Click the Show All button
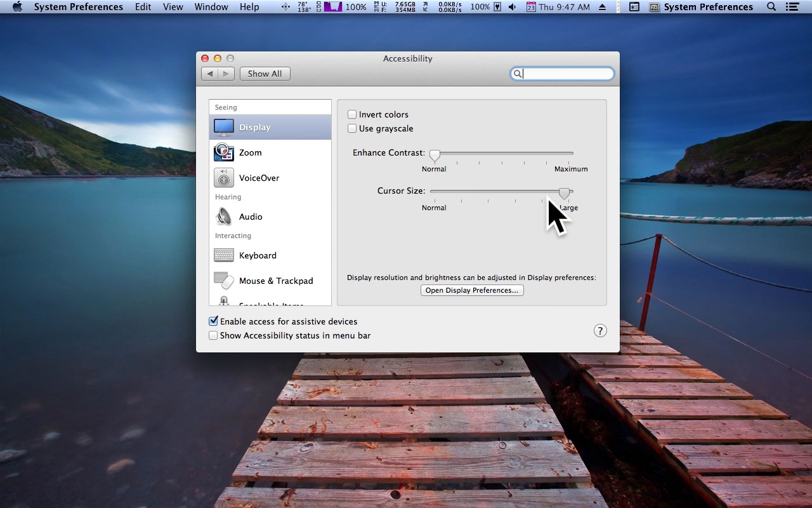This screenshot has height=508, width=812. click(265, 74)
